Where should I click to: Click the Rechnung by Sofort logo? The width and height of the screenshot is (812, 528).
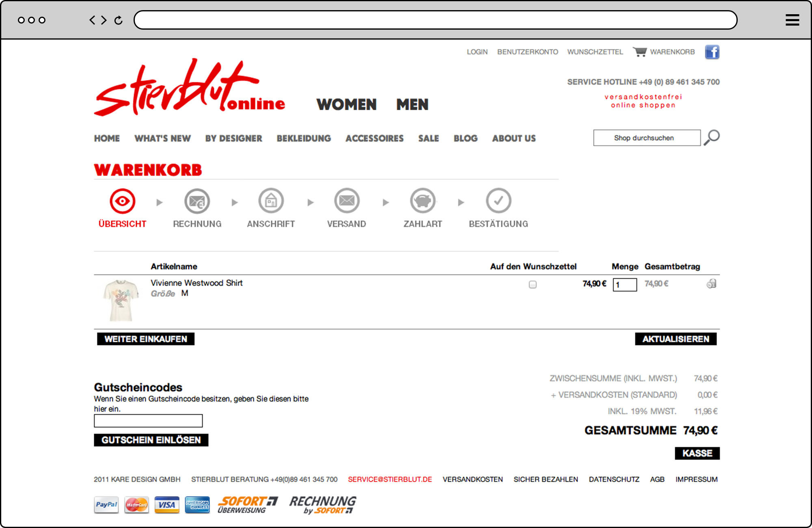(323, 505)
